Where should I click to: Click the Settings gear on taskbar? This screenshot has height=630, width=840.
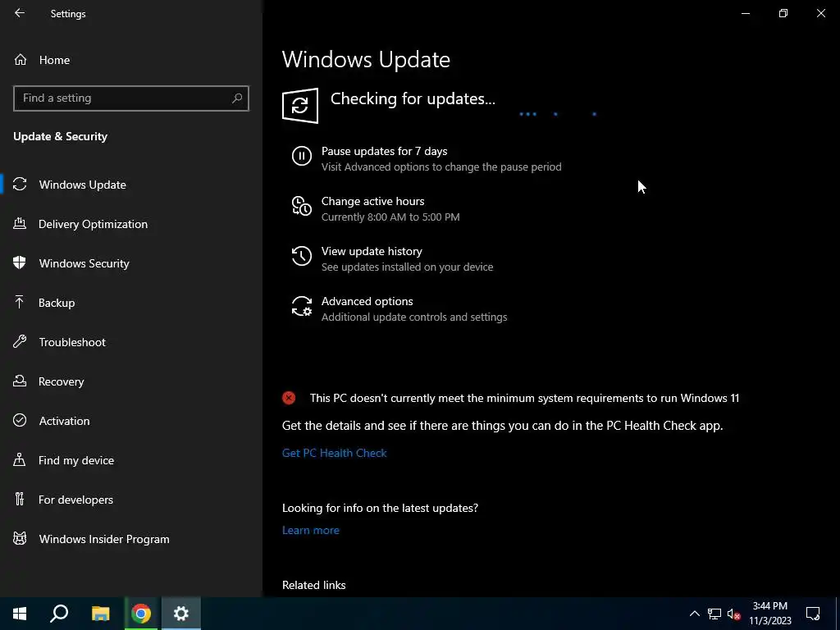click(x=181, y=614)
